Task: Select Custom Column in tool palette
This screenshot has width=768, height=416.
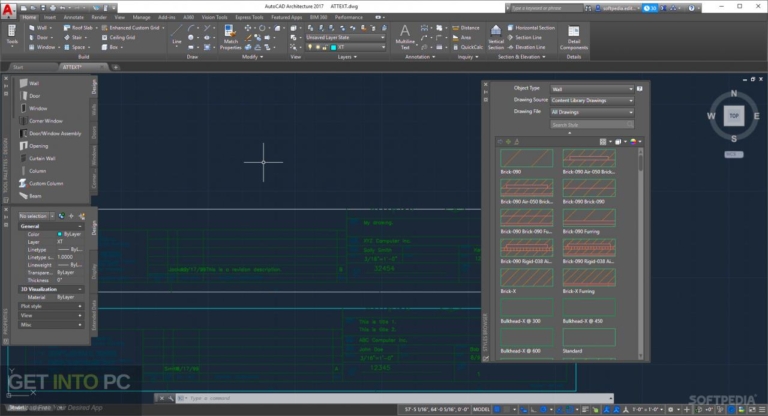Action: click(x=41, y=183)
